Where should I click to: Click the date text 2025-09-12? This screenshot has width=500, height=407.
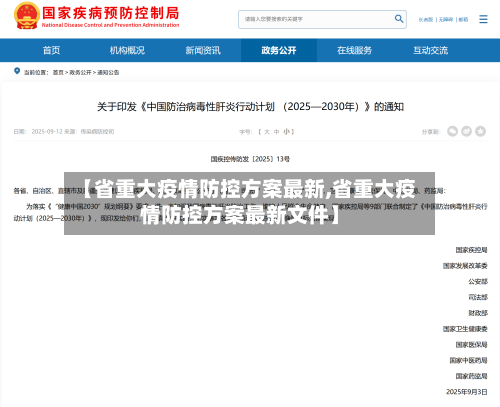tap(47, 132)
